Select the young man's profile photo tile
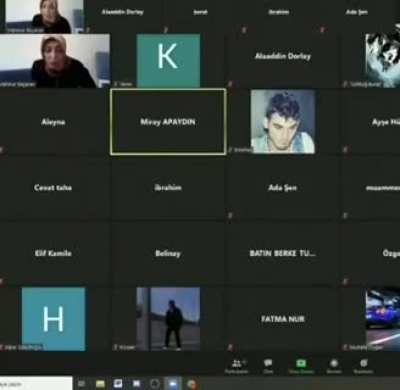Image resolution: width=400 pixels, height=390 pixels. (283, 122)
